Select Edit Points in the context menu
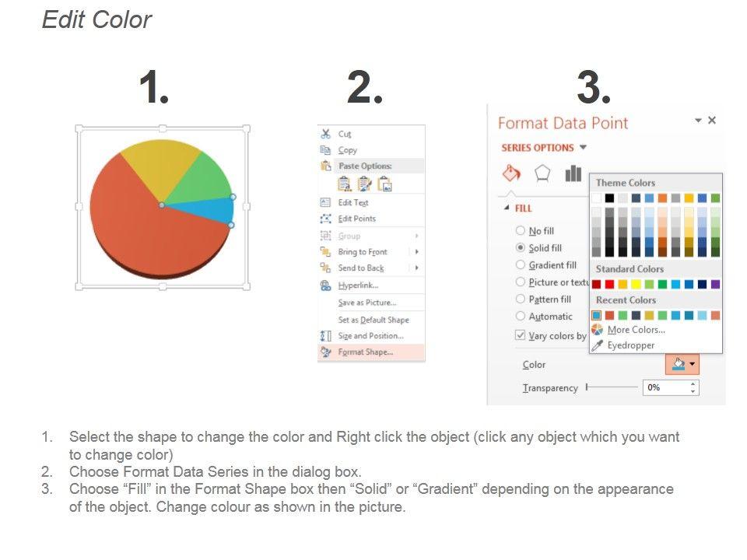Screen dimensions: 747x560 356,219
